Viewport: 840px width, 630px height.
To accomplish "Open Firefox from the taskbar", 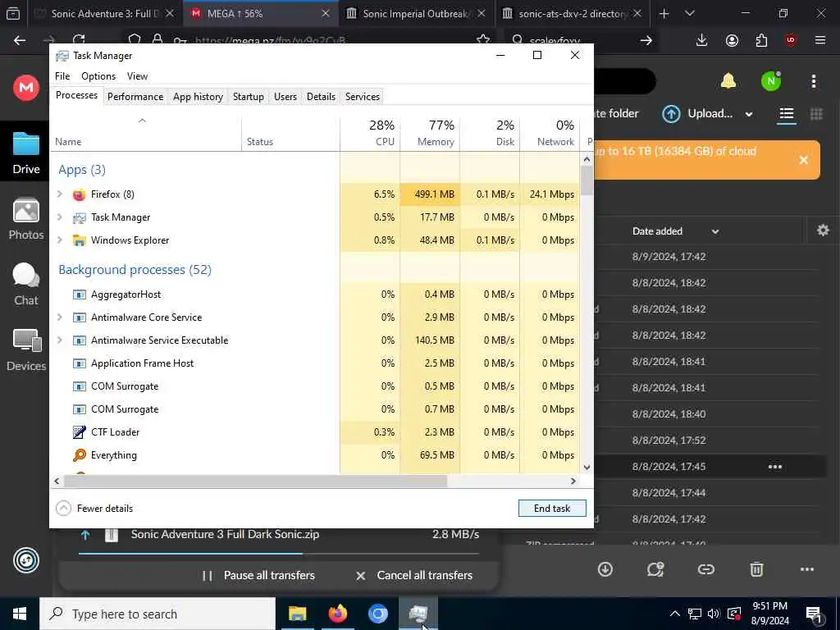I will [337, 614].
